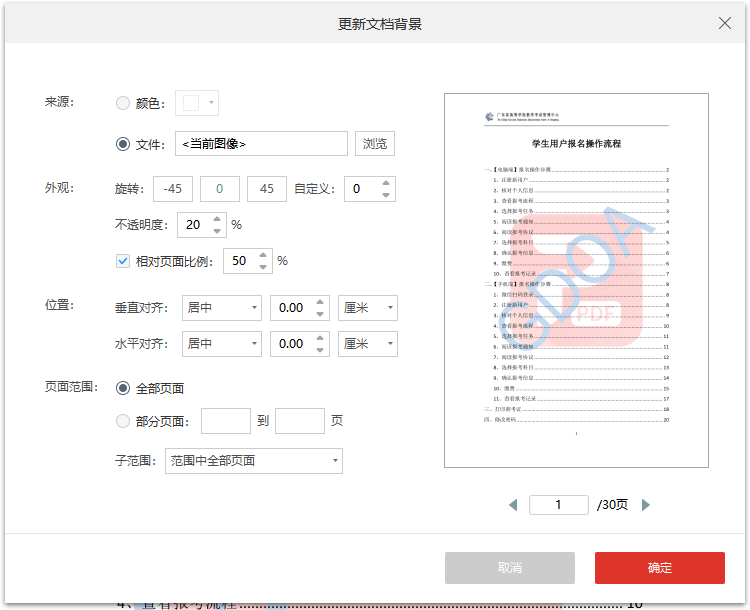The height and width of the screenshot is (610, 750).
Task: Decrease horizontal offset with down arrow
Action: pos(320,350)
